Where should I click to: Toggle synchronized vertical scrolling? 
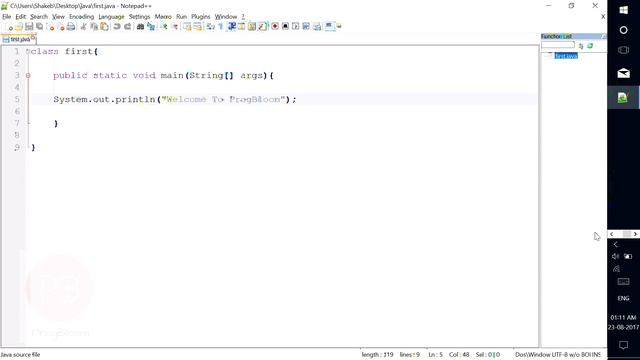click(187, 27)
